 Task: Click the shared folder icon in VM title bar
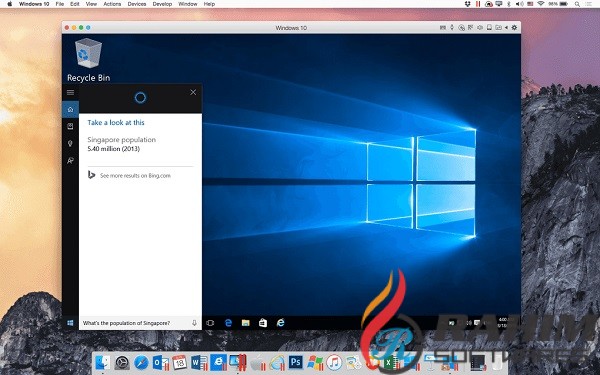[498, 28]
